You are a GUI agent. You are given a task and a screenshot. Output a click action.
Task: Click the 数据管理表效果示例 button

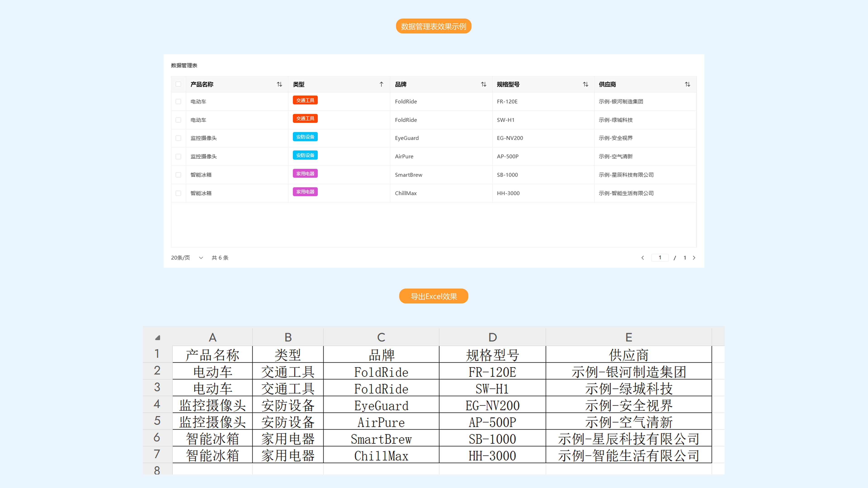pyautogui.click(x=433, y=26)
